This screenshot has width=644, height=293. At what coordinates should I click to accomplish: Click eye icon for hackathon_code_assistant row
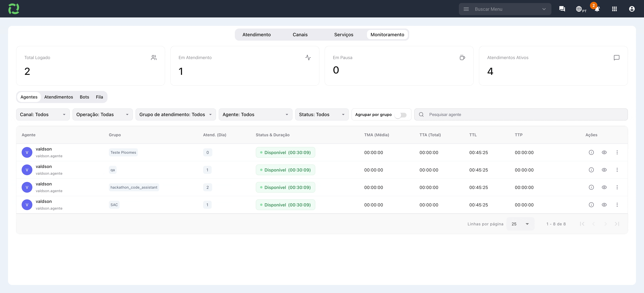click(604, 187)
